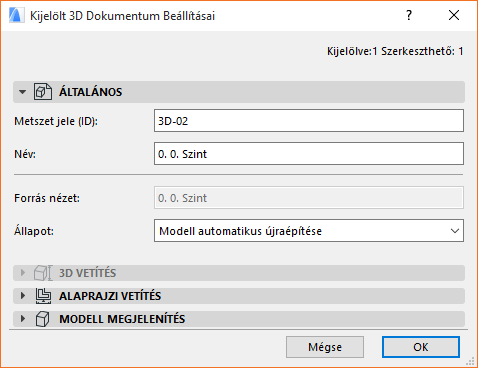Edit the Metszet jele (ID) field
This screenshot has width=478, height=368.
pyautogui.click(x=309, y=121)
